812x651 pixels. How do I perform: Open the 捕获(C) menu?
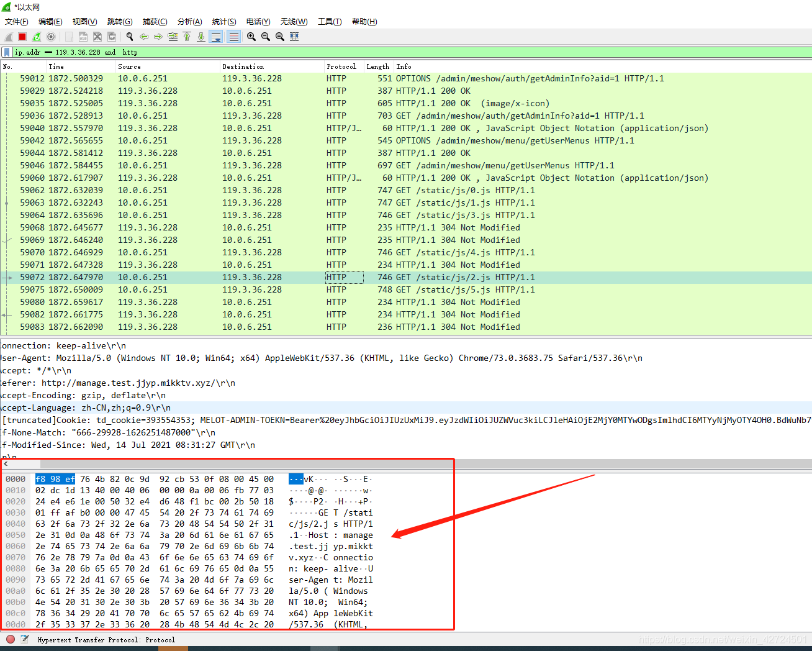point(155,22)
